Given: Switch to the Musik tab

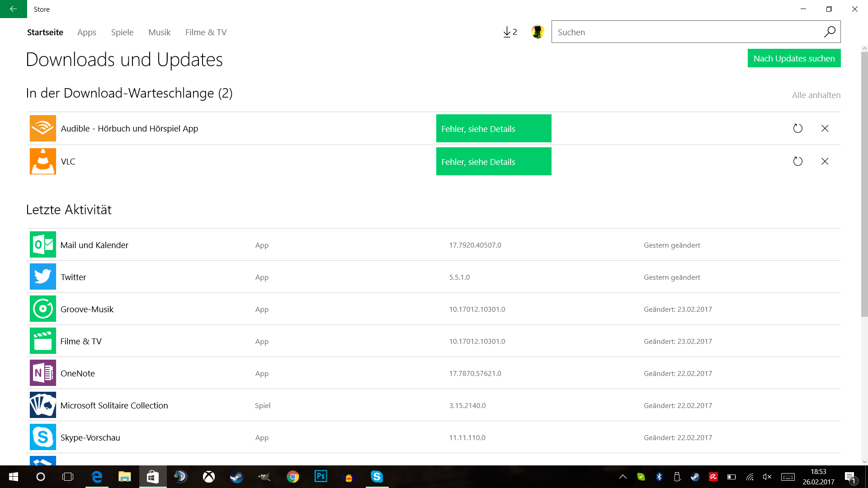Looking at the screenshot, I should 160,32.
